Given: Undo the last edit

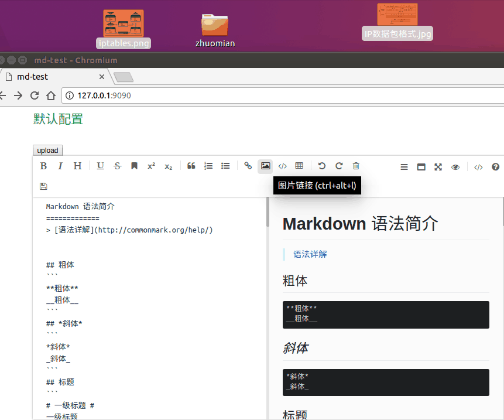Looking at the screenshot, I should pyautogui.click(x=322, y=166).
